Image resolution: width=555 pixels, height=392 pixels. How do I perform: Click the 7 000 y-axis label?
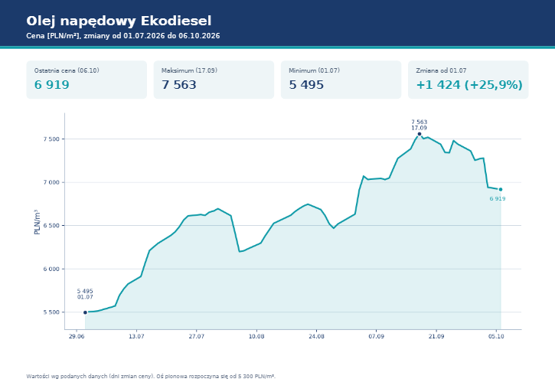[52, 182]
